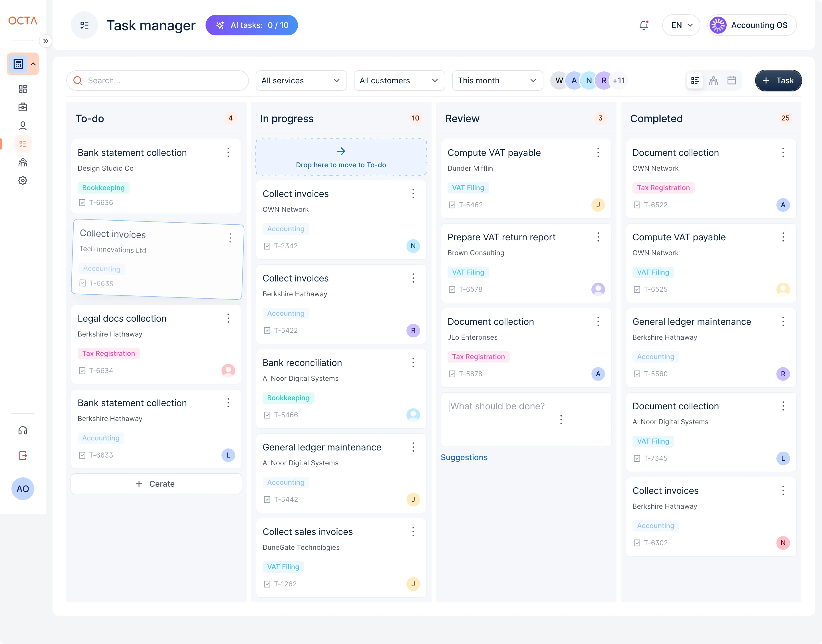Collapse the accounting module expander in sidebar
This screenshot has height=644, width=822.
pos(33,64)
